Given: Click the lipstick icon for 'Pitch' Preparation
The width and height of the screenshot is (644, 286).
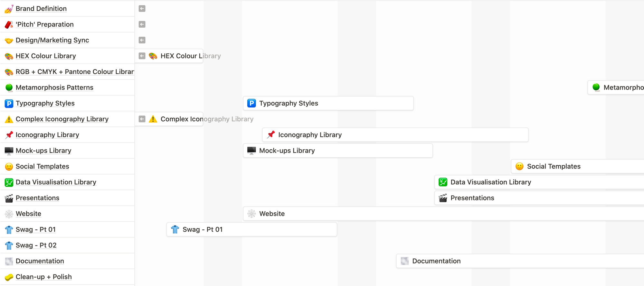Looking at the screenshot, I should [x=9, y=24].
